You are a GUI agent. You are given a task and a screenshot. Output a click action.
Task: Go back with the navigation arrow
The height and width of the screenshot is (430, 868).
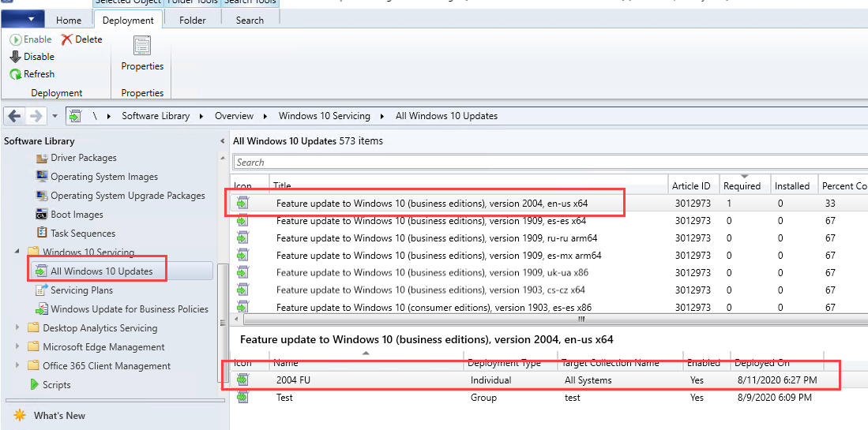14,116
